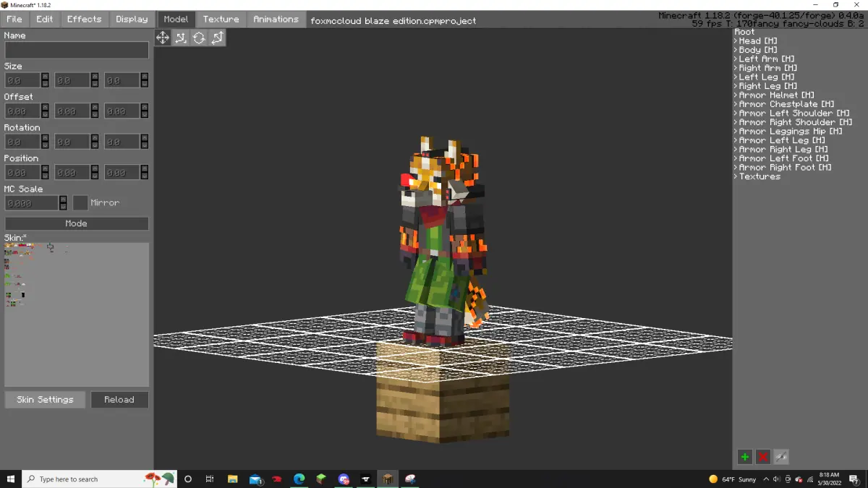Select the rotate gizmo tool
This screenshot has width=868, height=488.
coord(199,38)
